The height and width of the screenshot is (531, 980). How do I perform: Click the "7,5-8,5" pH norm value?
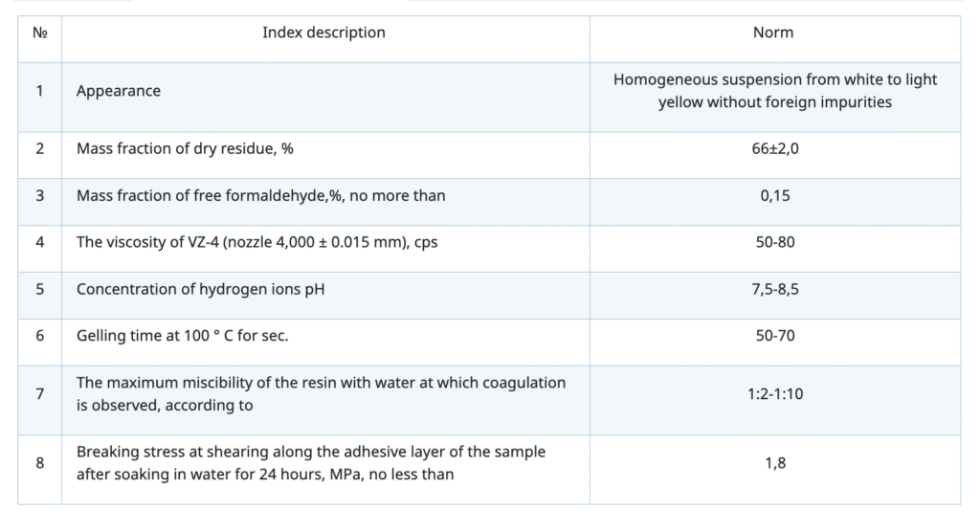click(x=774, y=289)
